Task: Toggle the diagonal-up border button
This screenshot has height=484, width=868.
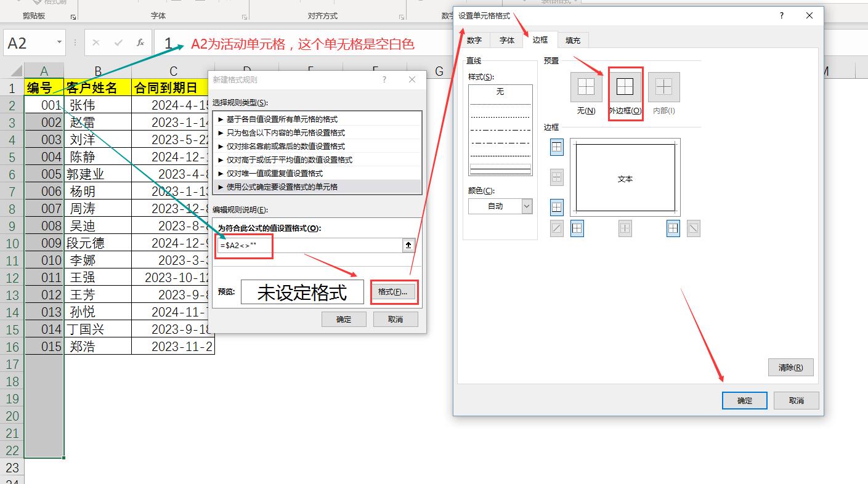Action: click(557, 228)
